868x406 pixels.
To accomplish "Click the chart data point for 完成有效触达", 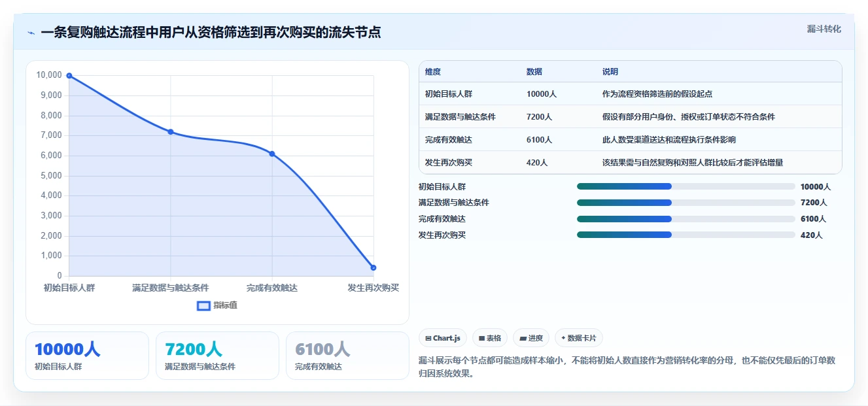I will click(x=272, y=154).
